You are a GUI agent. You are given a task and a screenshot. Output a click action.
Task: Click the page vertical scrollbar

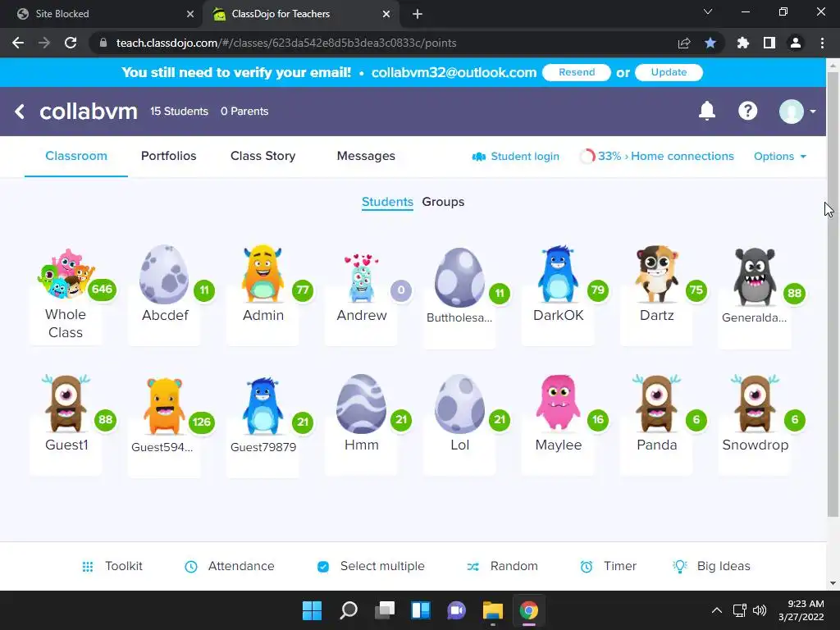[833, 294]
